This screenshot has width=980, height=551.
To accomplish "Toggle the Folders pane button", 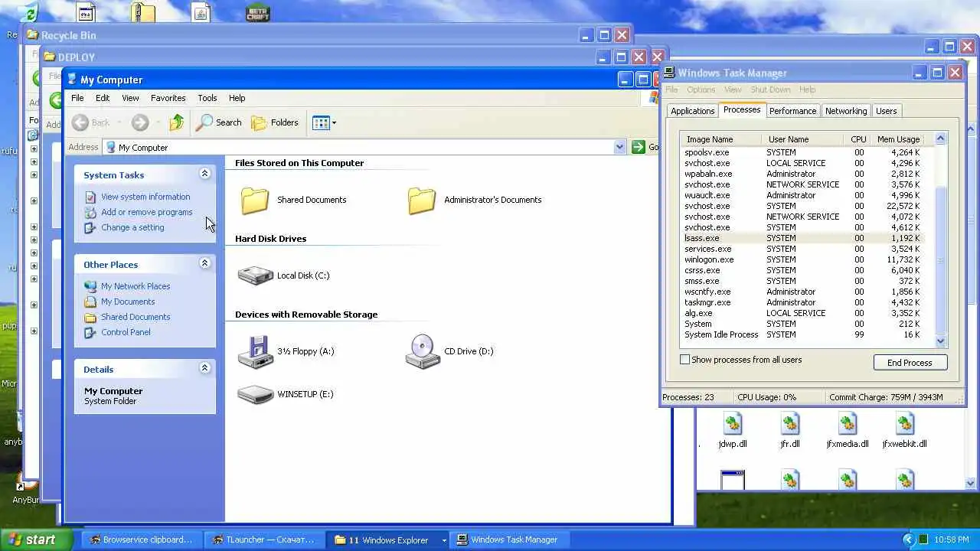I will pos(275,122).
